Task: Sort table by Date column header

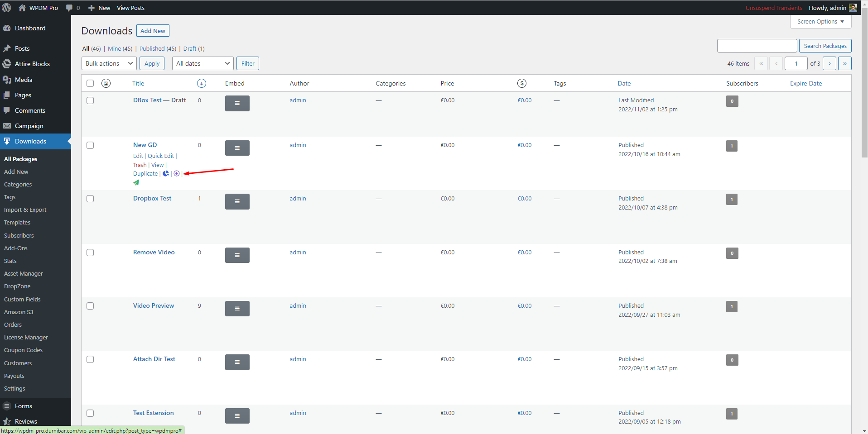Action: point(624,83)
